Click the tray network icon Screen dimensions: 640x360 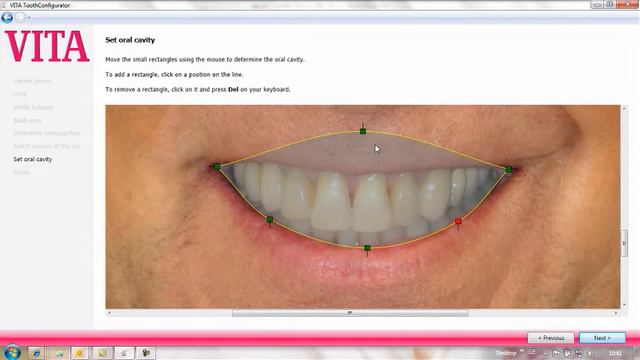click(x=579, y=353)
